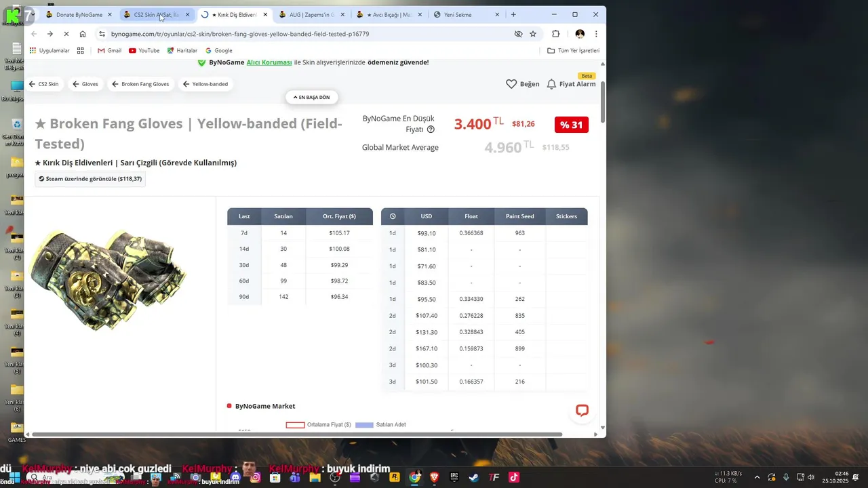Image resolution: width=868 pixels, height=488 pixels.
Task: Go to the browser home page
Action: point(83,34)
